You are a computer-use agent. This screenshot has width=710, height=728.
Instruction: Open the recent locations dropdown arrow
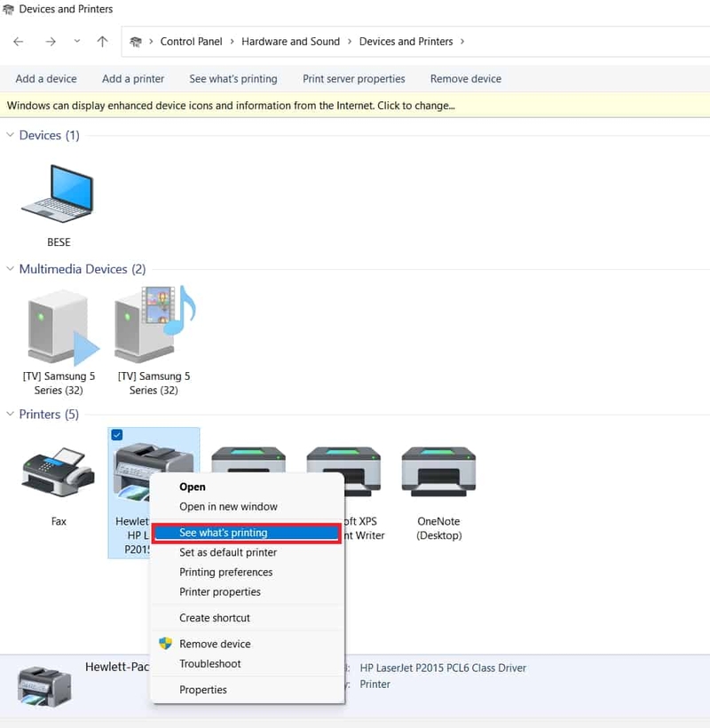77,42
